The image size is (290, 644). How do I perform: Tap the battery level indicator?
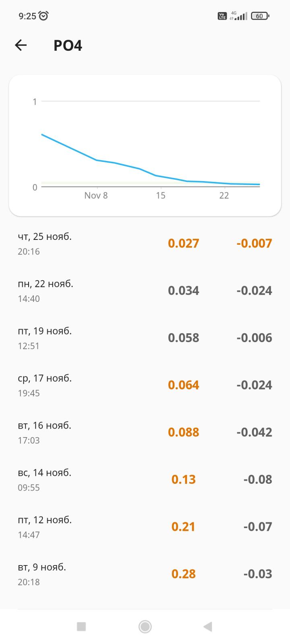(x=260, y=16)
